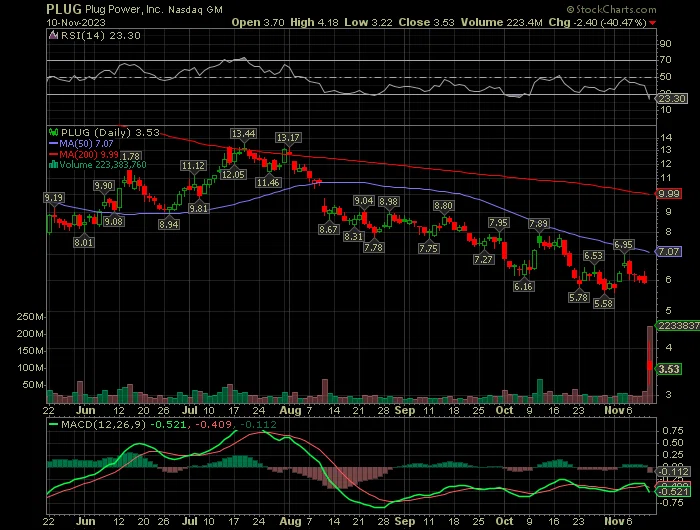This screenshot has height=530, width=700.
Task: Click the blue 7.07 tag on price axis
Action: tap(668, 252)
